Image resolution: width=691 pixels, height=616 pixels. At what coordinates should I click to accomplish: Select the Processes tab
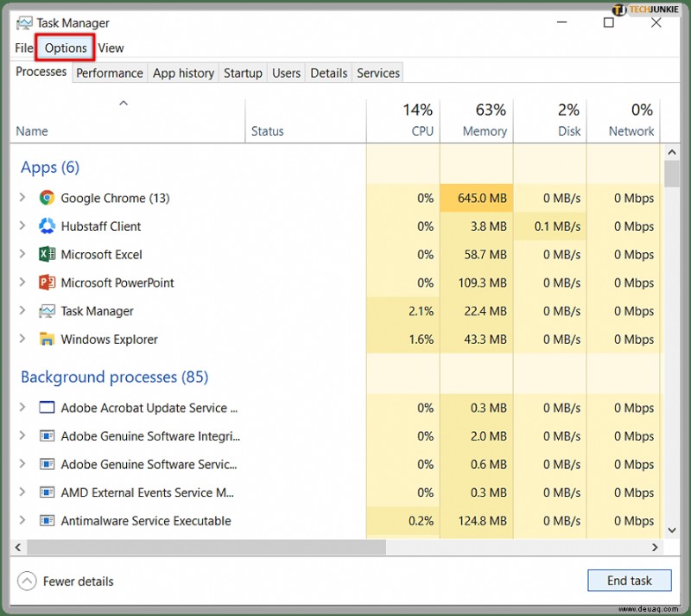click(41, 72)
